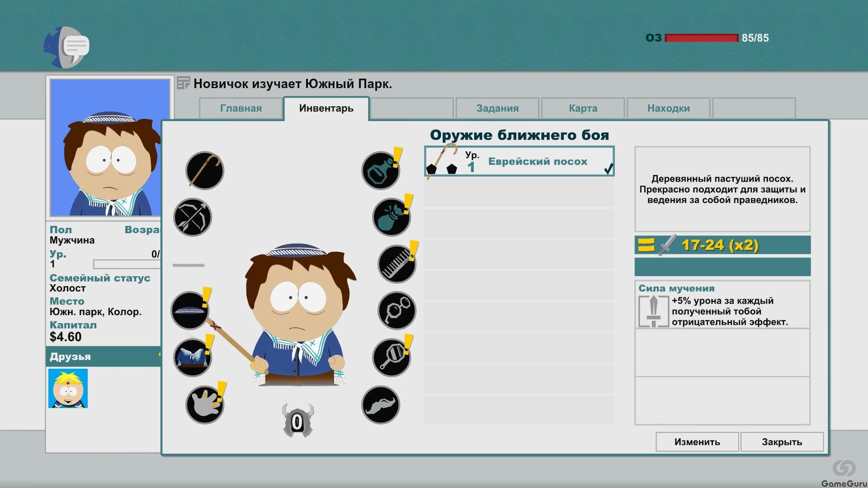
Task: Click the 85/85 health value
Action: [755, 38]
